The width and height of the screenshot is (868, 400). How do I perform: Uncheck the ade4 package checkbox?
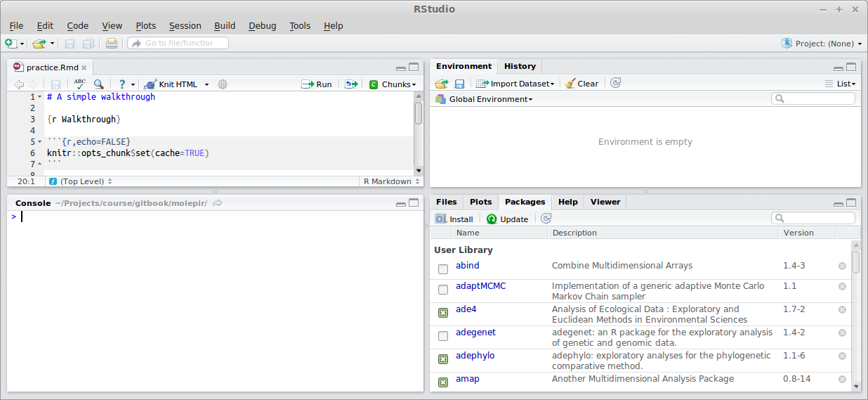click(443, 313)
